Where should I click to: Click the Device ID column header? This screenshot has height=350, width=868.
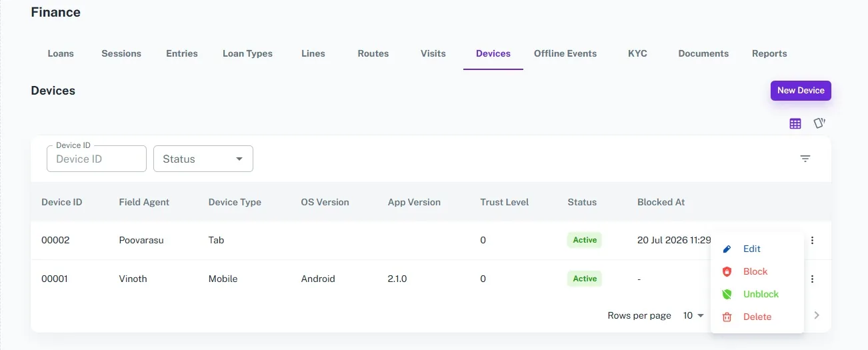coord(62,202)
